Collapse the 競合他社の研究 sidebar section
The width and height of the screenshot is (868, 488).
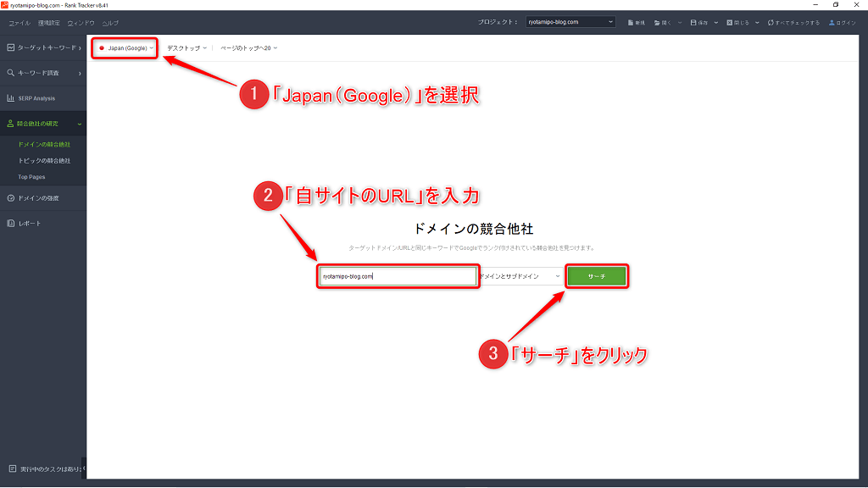pos(80,124)
